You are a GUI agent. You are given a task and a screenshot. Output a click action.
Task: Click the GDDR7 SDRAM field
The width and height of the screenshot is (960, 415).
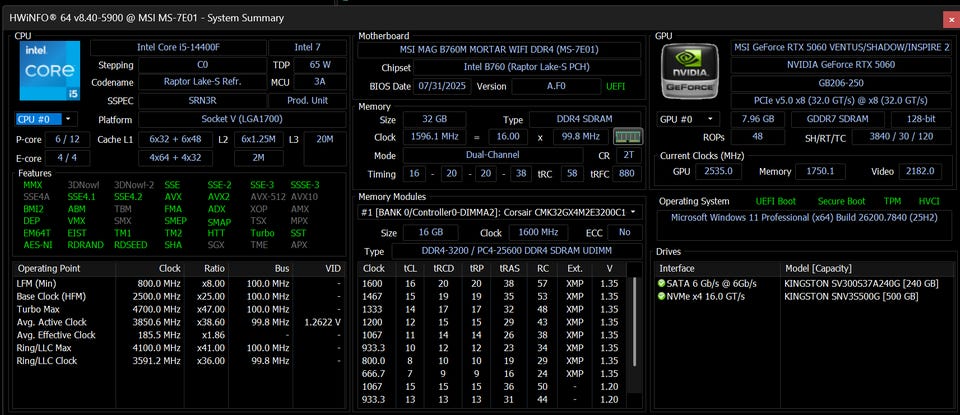838,119
